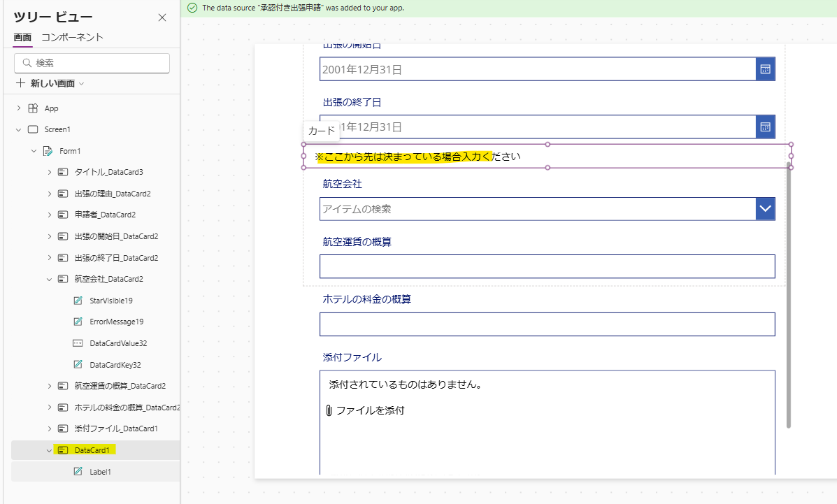The image size is (837, 504).
Task: Expand タイトル_DataCard3 node
Action: pos(49,172)
